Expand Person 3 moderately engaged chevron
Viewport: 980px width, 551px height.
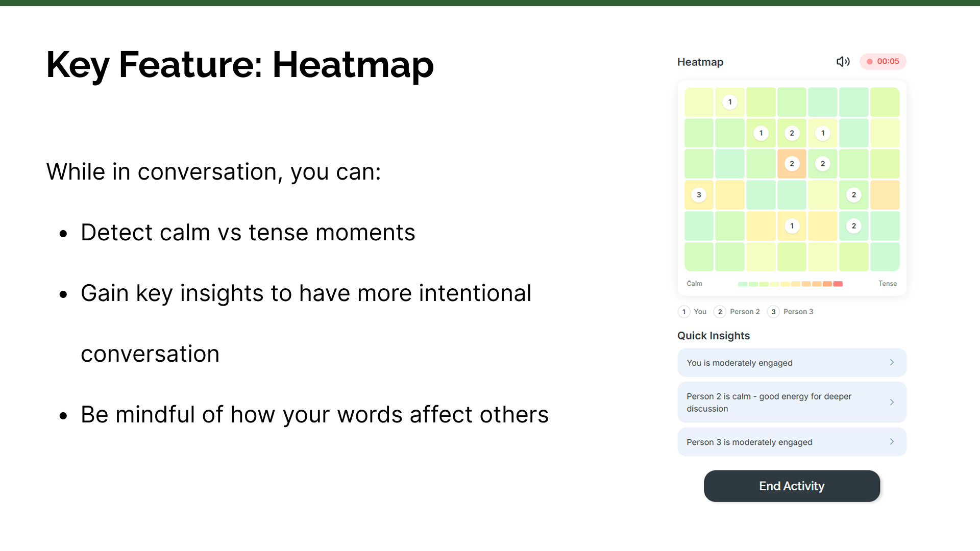pos(892,442)
